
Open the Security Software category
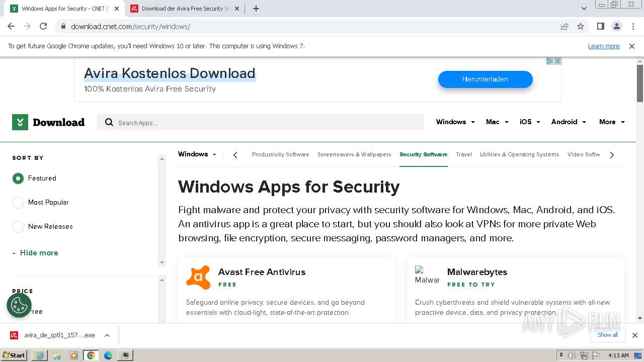tap(423, 154)
